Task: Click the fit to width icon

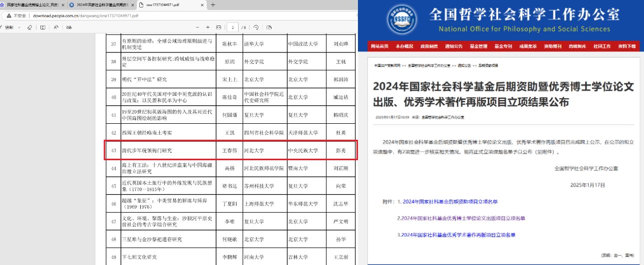Action: click(218, 27)
